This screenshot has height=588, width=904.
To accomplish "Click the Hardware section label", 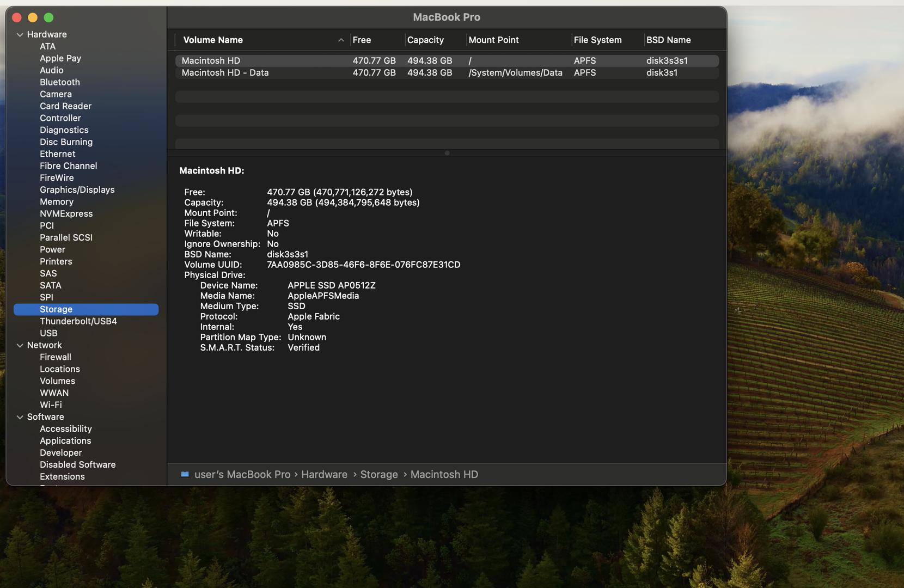I will tap(47, 34).
